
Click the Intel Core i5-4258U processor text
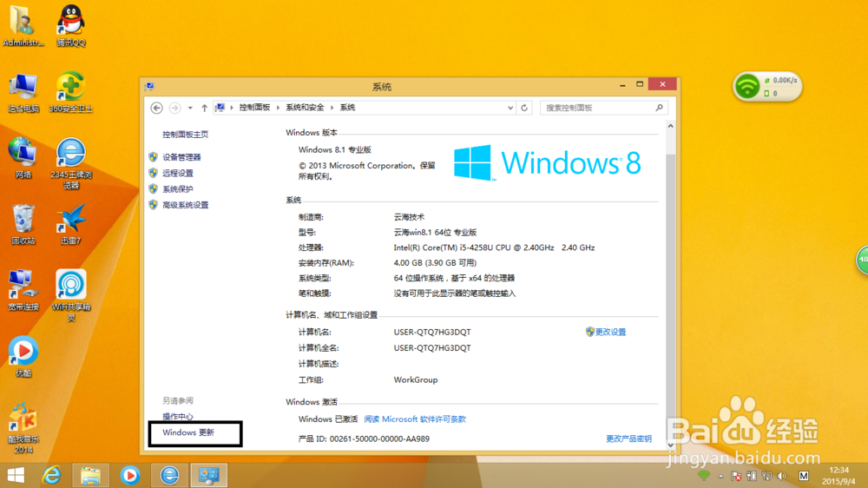point(495,247)
